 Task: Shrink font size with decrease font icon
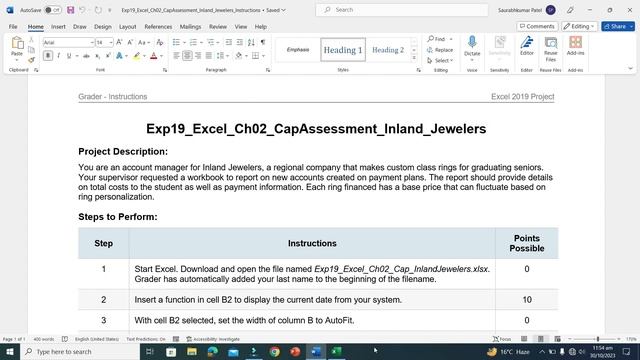click(x=130, y=42)
